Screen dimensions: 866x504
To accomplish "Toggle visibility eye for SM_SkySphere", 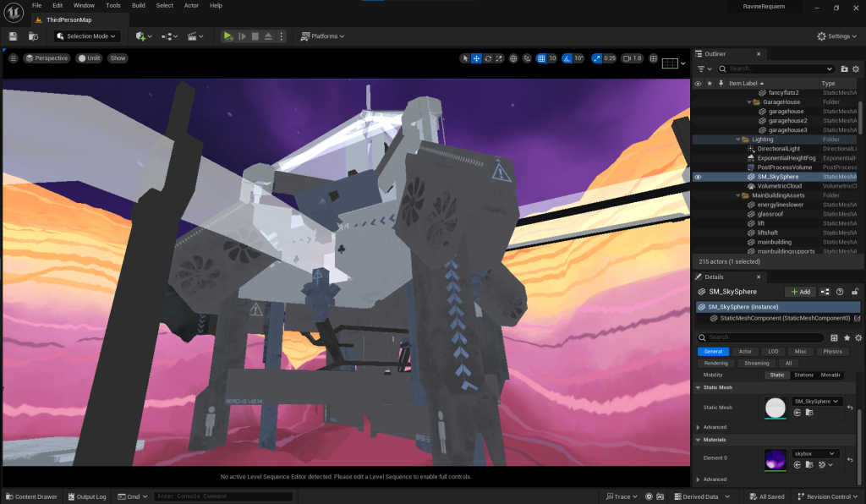I will (698, 178).
